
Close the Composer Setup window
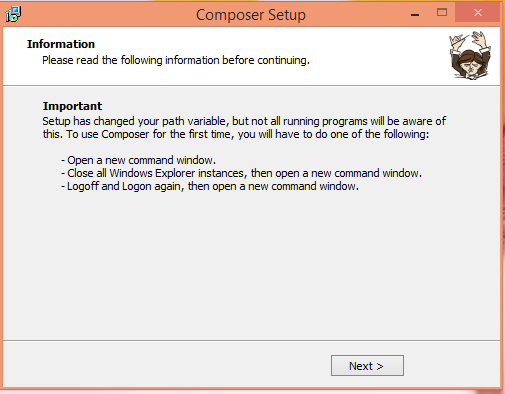478,13
